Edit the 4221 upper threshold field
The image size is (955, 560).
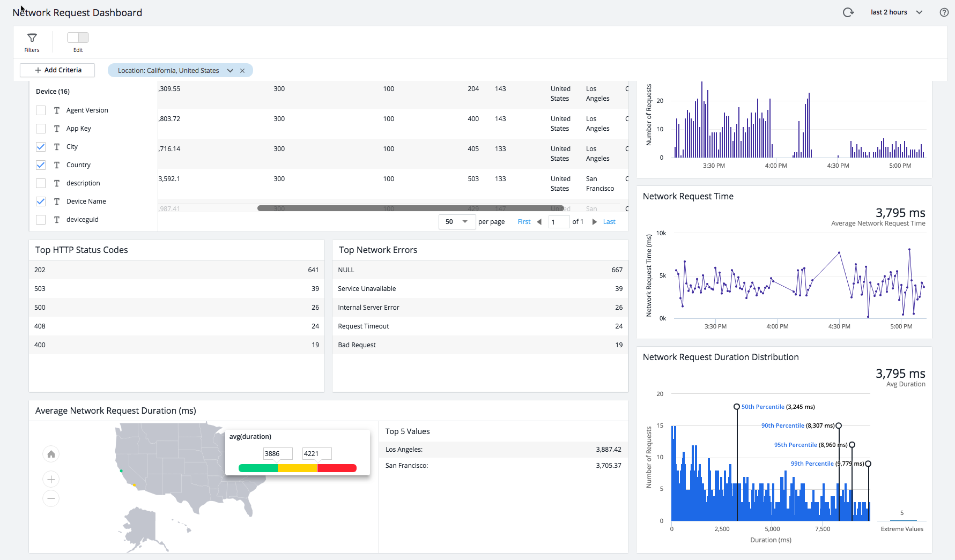click(317, 454)
